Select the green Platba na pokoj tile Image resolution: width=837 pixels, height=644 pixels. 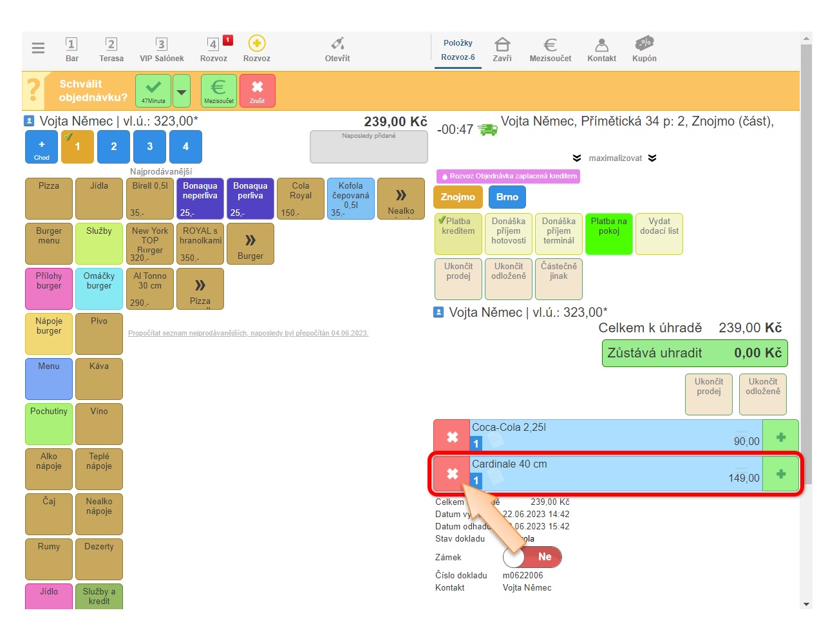[608, 234]
